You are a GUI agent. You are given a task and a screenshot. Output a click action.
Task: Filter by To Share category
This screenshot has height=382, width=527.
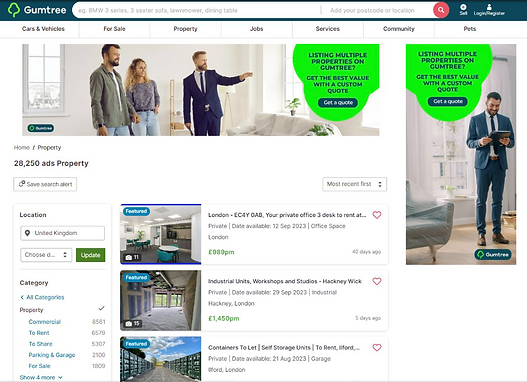point(40,344)
